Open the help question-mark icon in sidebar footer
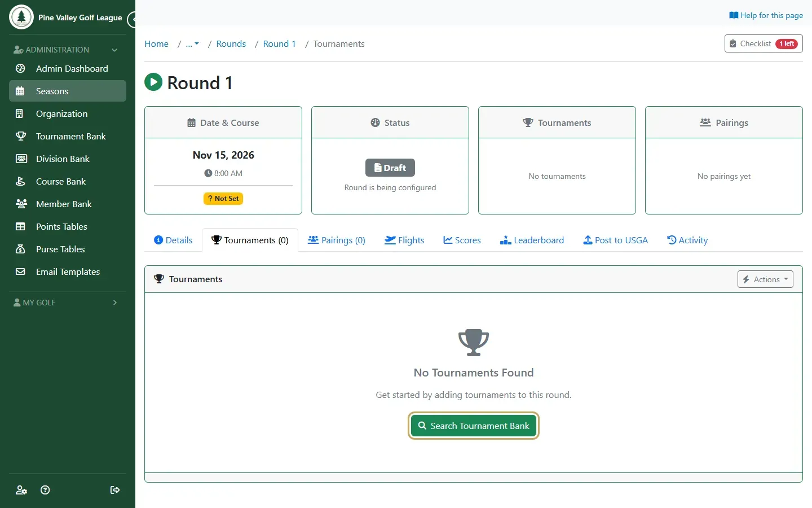Viewport: 812px width, 508px height. click(x=45, y=490)
